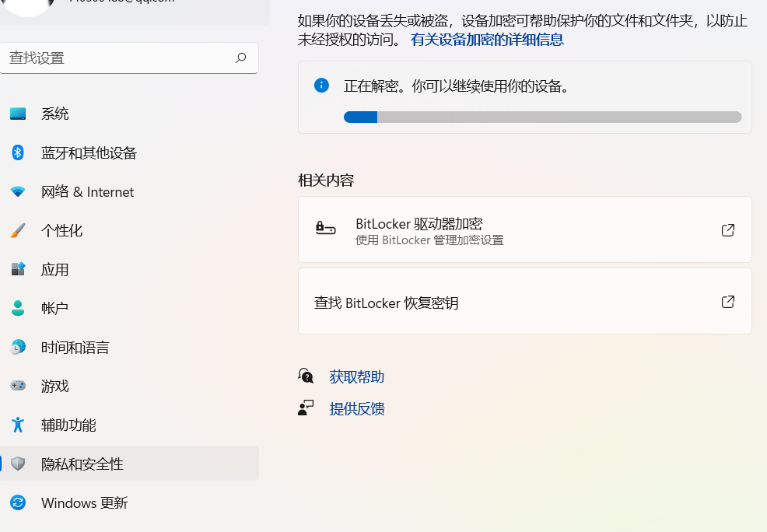This screenshot has height=532, width=767.
Task: Open 应用 using the apps icon
Action: coord(18,269)
